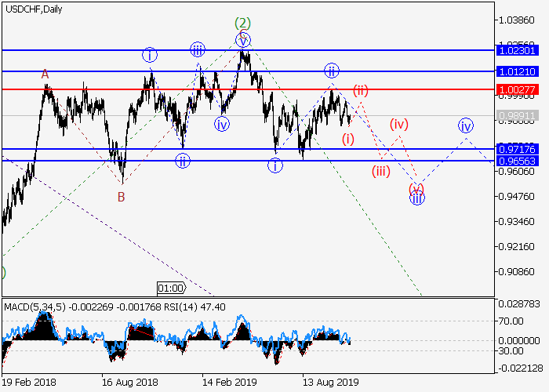Viewport: 549px width, 392px height.
Task: Select the red (iii) forecast wave label
Action: (381, 172)
